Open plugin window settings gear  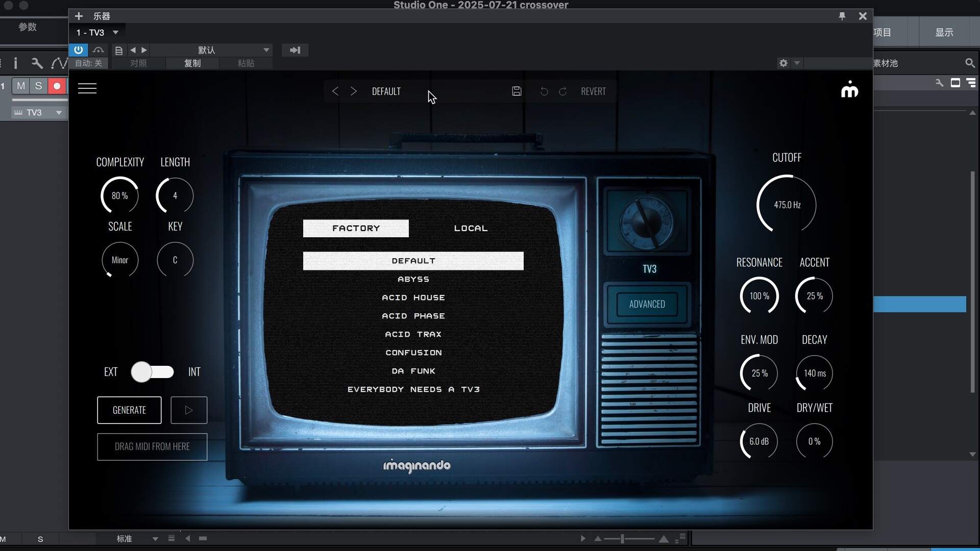[783, 63]
